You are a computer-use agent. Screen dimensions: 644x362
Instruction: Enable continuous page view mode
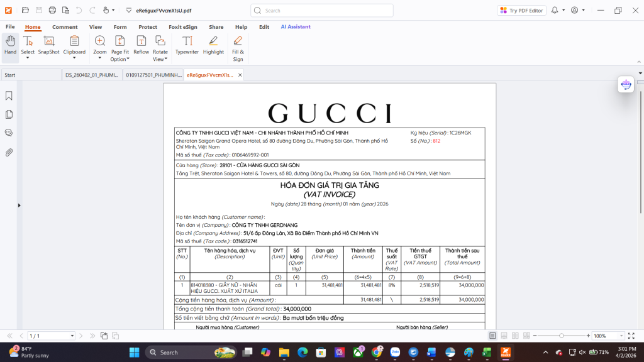point(504,336)
